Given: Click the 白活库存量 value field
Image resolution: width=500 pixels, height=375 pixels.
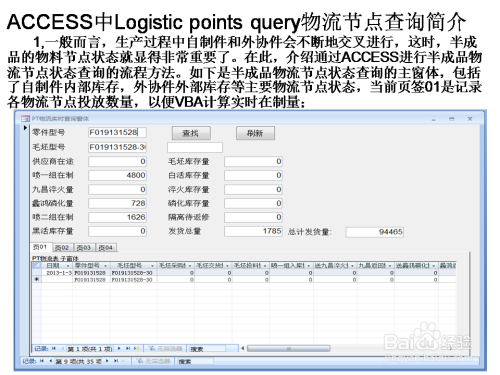Looking at the screenshot, I should pyautogui.click(x=253, y=175).
